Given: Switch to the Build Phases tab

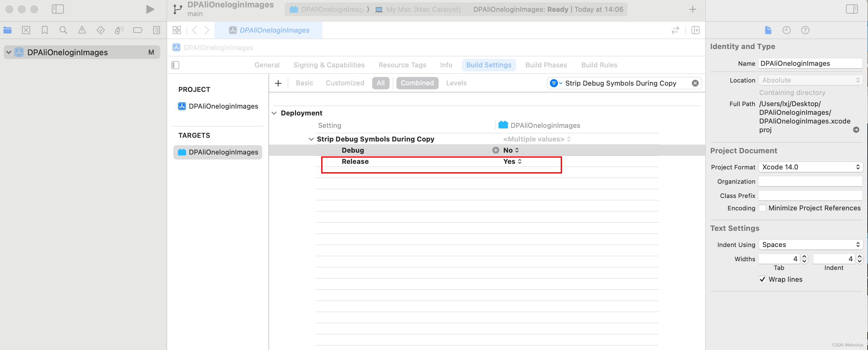Looking at the screenshot, I should pyautogui.click(x=546, y=65).
